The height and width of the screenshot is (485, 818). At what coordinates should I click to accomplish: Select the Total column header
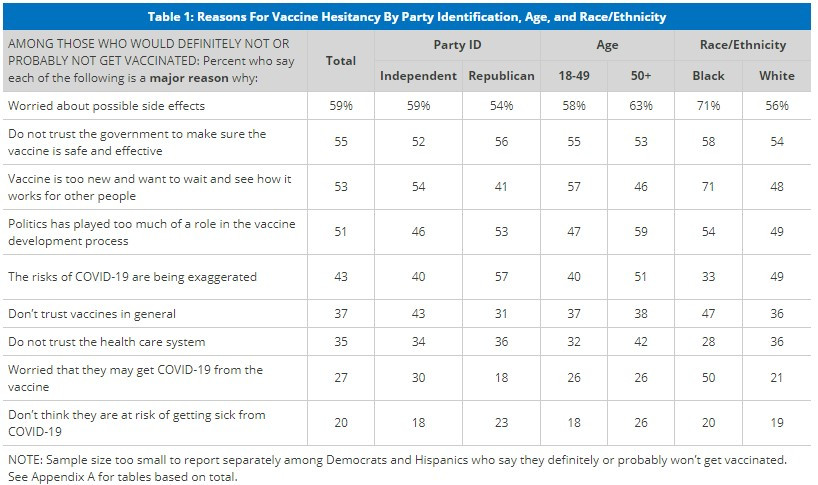click(x=341, y=61)
